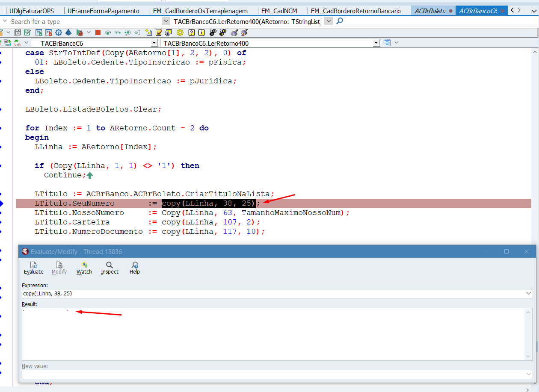Click the Search for a type box
The image size is (539, 392).
pos(81,21)
